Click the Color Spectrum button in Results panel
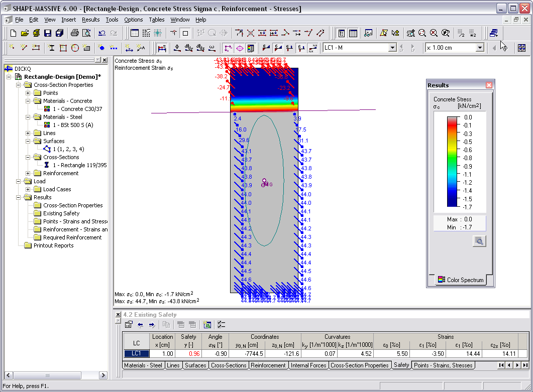Image resolution: width=533 pixels, height=392 pixels. coord(460,281)
